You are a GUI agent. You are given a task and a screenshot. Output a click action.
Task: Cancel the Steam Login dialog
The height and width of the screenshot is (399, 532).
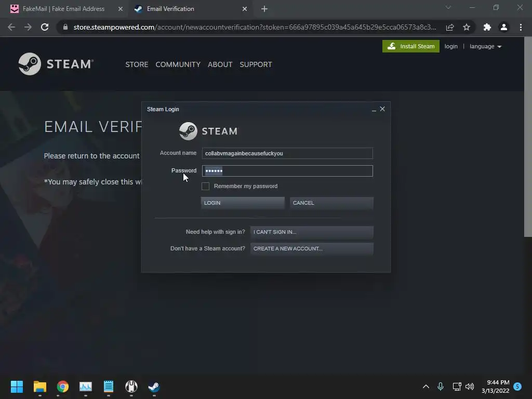[331, 203]
